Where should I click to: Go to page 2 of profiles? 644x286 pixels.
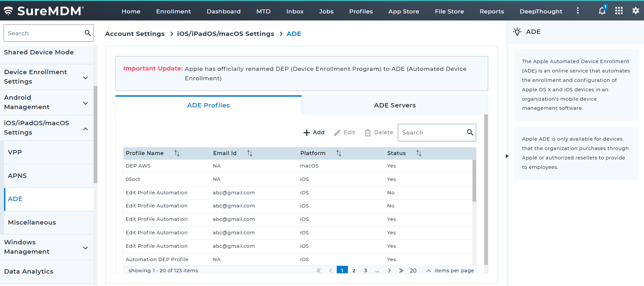coord(354,271)
